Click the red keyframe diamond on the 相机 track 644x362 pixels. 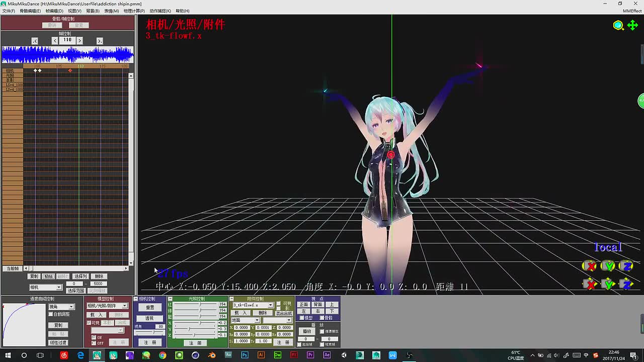pos(70,70)
